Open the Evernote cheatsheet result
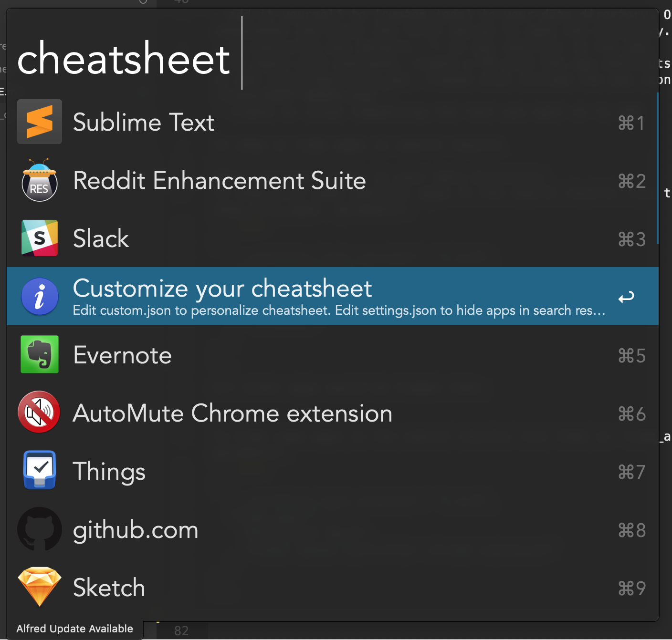The image size is (672, 640). pyautogui.click(x=333, y=355)
